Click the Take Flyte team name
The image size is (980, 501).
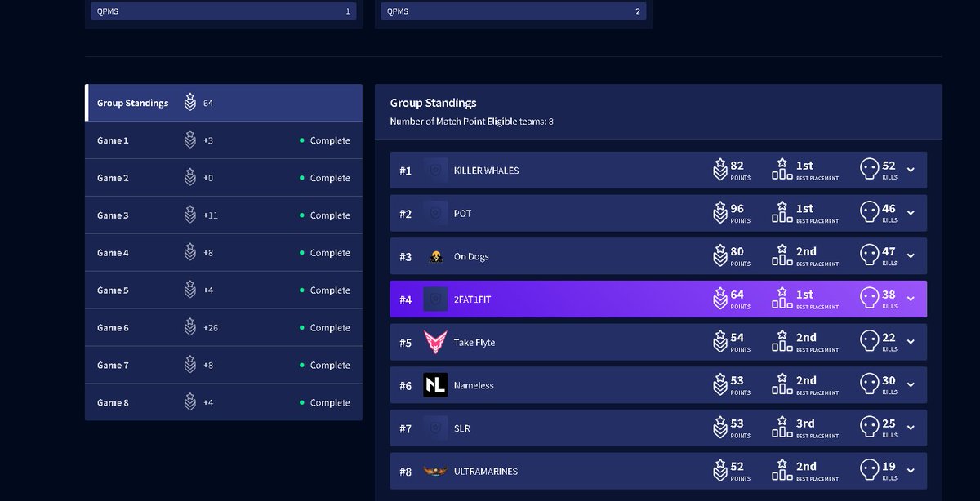tap(474, 343)
